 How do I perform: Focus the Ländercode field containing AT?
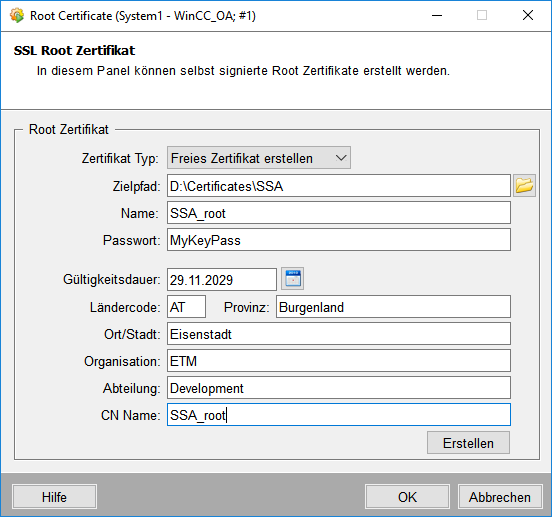186,307
